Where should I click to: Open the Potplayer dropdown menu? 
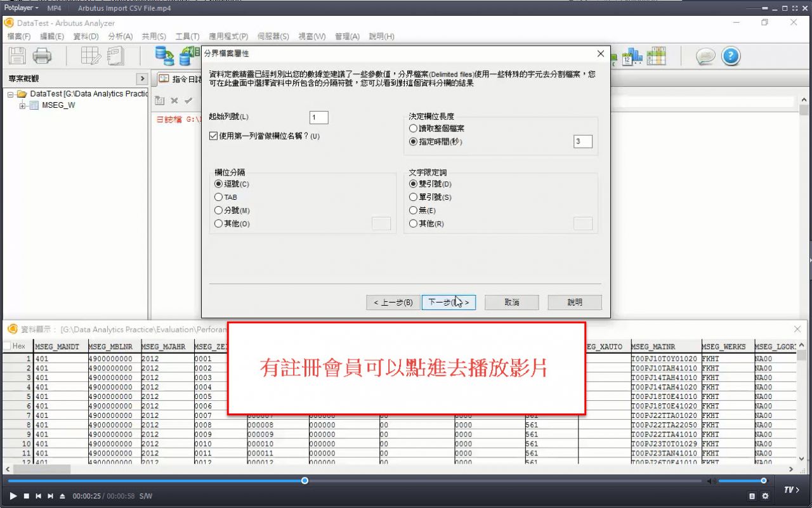[22, 8]
